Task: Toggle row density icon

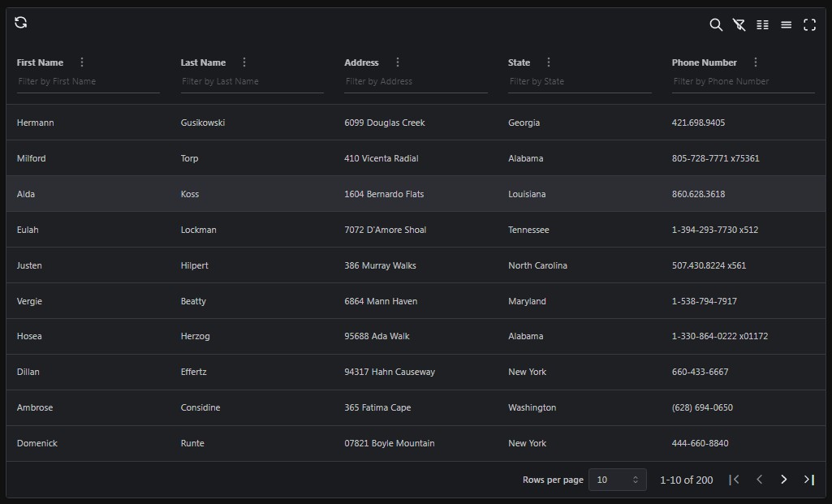Action: coord(786,25)
